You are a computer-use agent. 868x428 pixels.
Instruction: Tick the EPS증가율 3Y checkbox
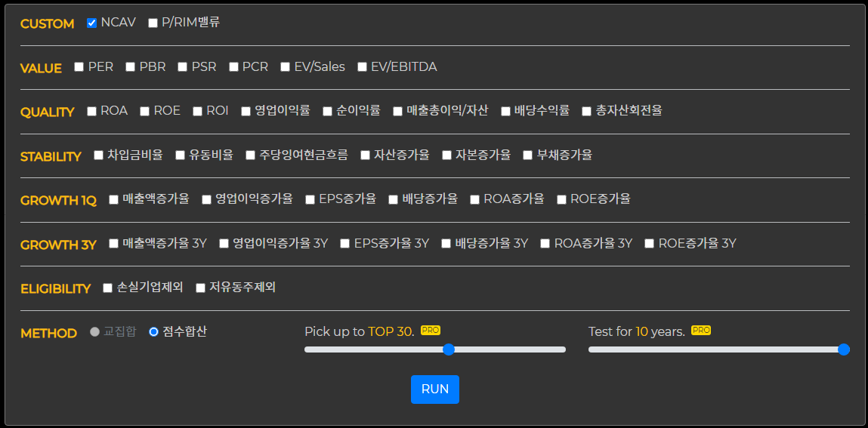[344, 243]
